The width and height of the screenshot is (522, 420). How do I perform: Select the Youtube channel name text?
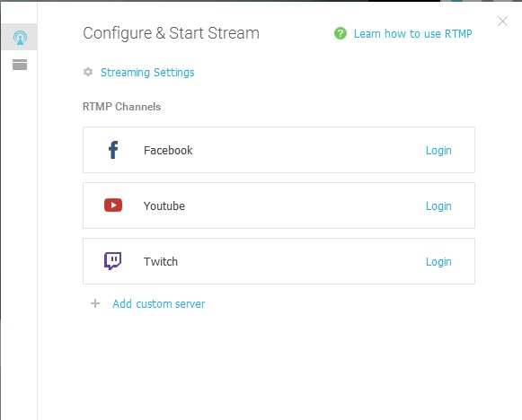click(164, 206)
